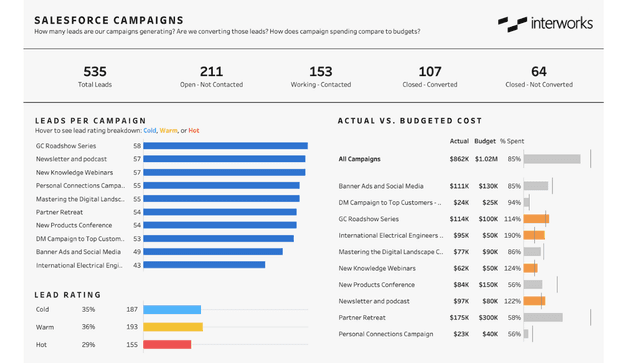Viewport: 640px width, 363px height.
Task: Click the 187 Cold lead count
Action: click(132, 310)
